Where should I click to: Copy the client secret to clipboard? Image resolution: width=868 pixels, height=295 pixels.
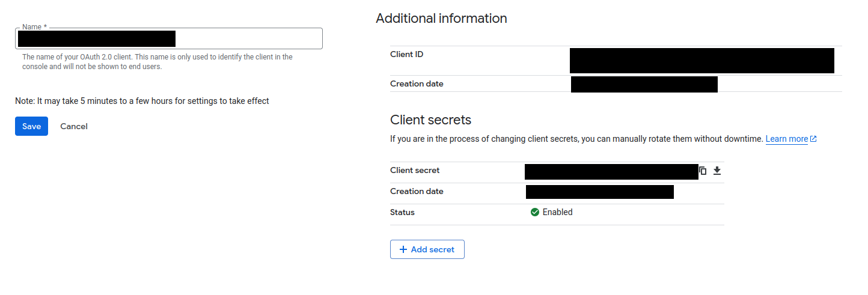pos(703,171)
